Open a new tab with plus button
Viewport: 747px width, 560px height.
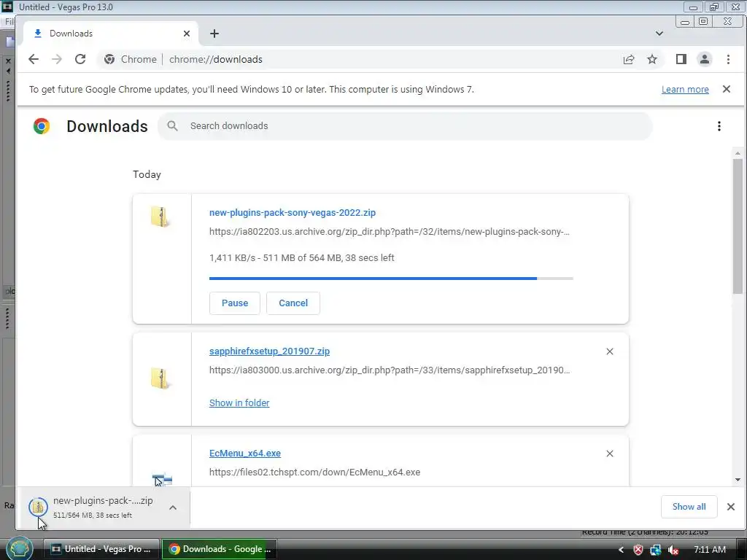[214, 34]
